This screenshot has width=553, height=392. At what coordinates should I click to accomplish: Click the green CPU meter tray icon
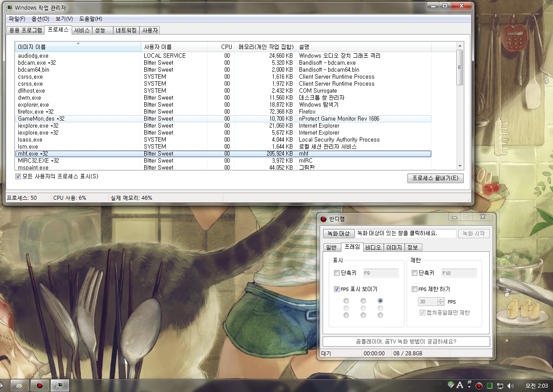490,385
